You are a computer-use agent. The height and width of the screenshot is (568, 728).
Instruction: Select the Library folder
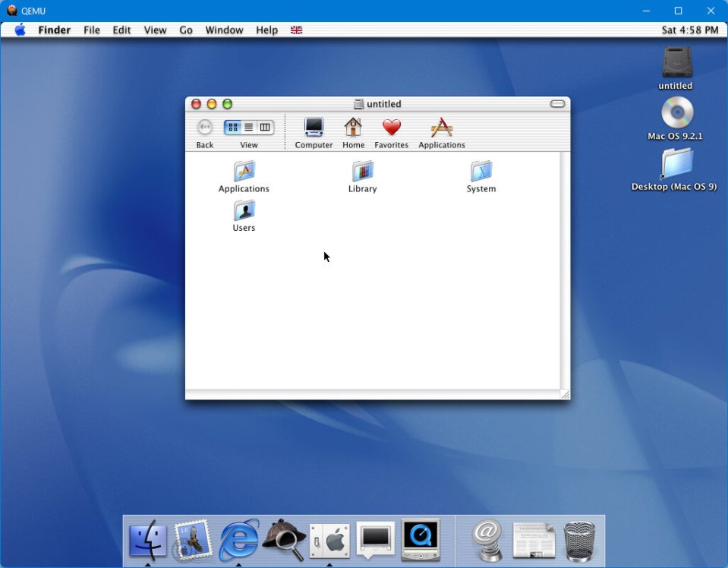click(362, 172)
